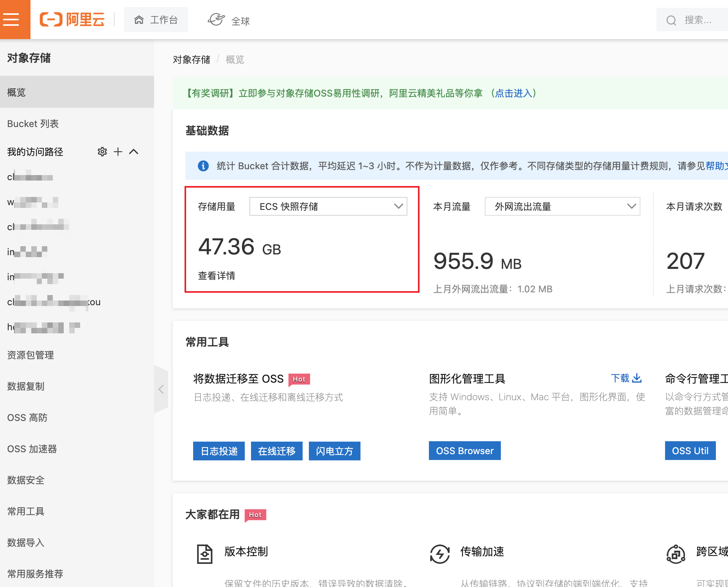Click the download arrow icon
728x587 pixels.
pos(637,378)
